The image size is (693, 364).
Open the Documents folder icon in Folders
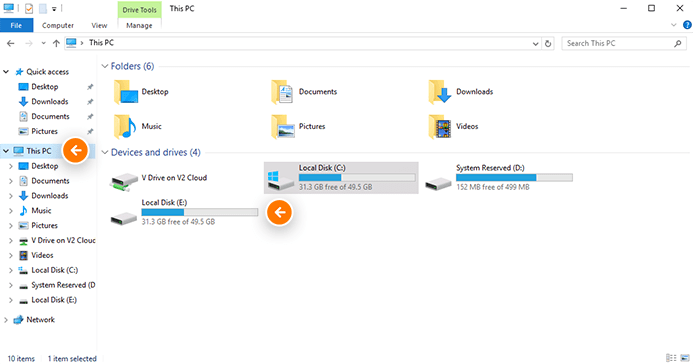[x=282, y=92]
